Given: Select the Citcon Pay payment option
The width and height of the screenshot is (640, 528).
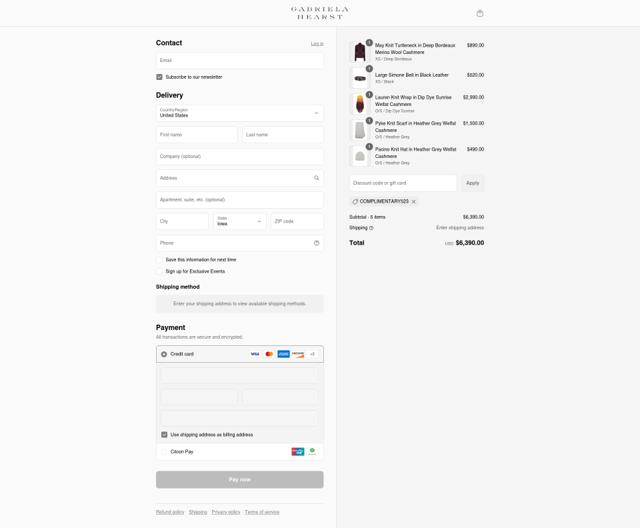Looking at the screenshot, I should [x=164, y=452].
